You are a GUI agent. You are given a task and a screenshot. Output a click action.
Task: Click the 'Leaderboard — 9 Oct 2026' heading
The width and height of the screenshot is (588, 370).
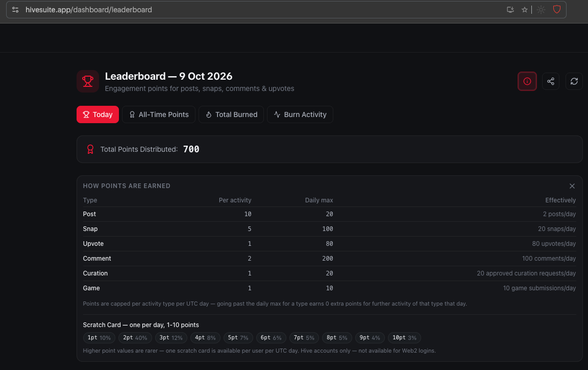168,76
